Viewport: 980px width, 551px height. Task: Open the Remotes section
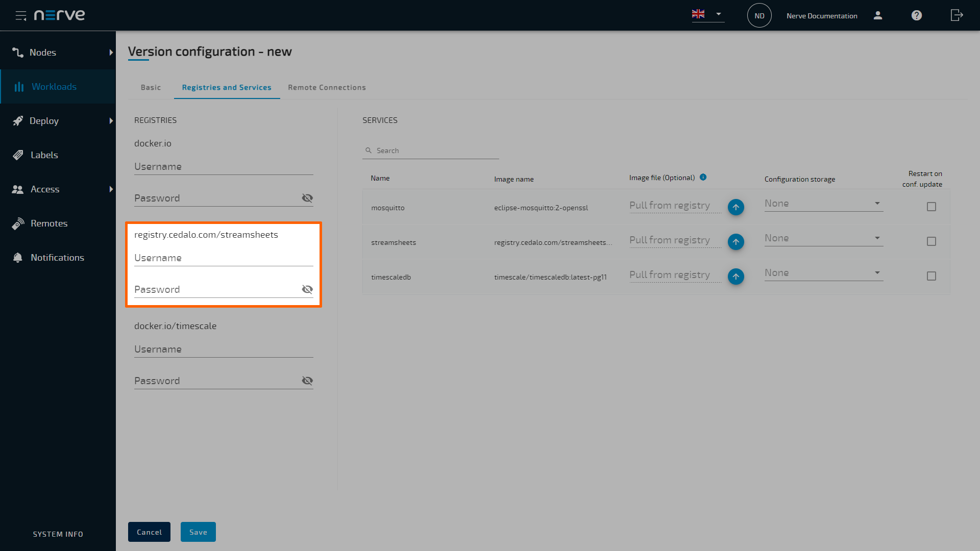(x=49, y=223)
